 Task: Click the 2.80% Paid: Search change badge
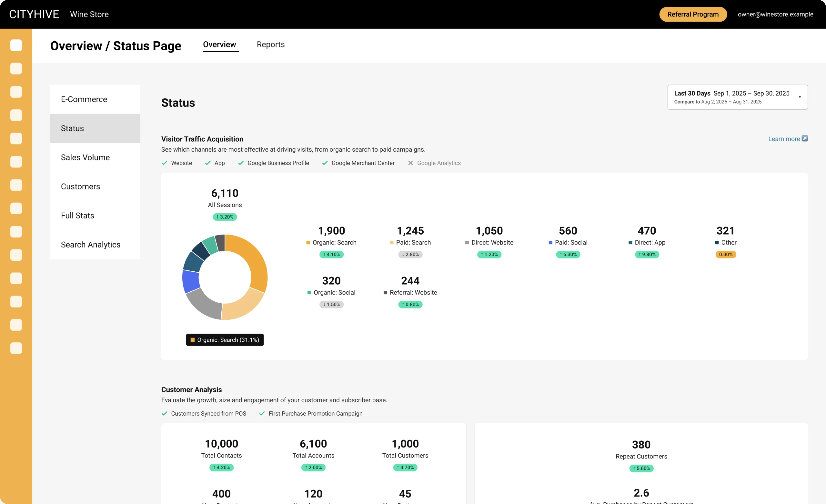(x=410, y=255)
